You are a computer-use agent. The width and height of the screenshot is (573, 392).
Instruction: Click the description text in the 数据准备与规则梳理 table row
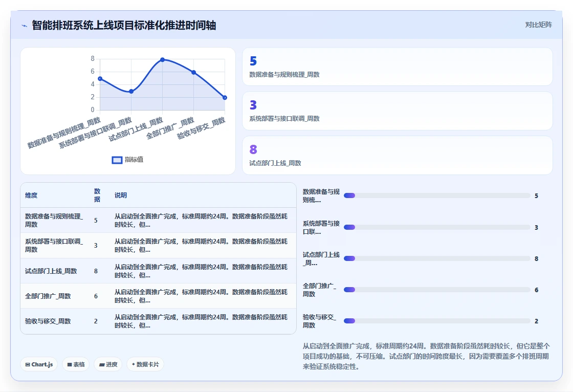pyautogui.click(x=201, y=221)
